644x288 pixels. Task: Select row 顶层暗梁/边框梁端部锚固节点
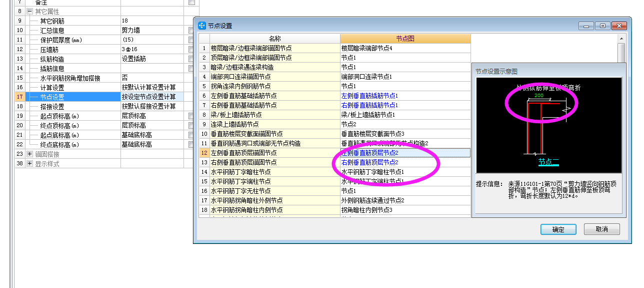[275, 58]
